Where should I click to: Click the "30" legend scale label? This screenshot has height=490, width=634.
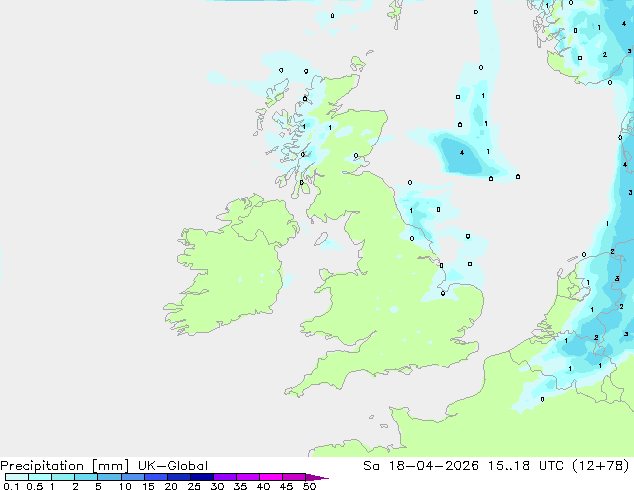coord(217,486)
